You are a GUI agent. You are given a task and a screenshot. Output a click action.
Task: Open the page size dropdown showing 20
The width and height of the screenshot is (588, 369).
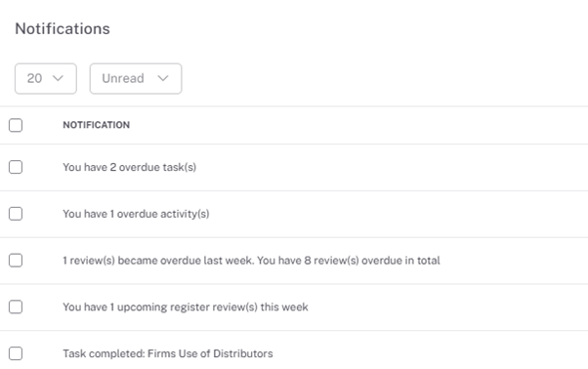(x=46, y=79)
